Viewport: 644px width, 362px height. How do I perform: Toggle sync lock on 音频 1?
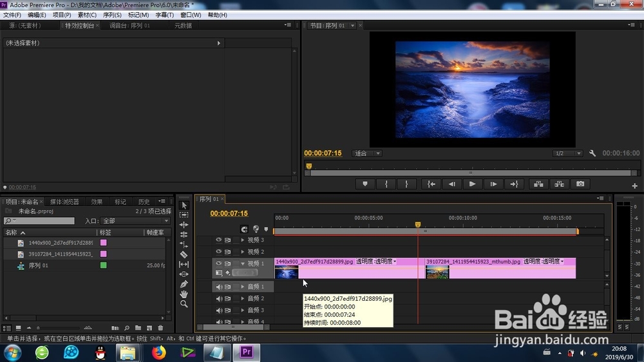pos(227,287)
